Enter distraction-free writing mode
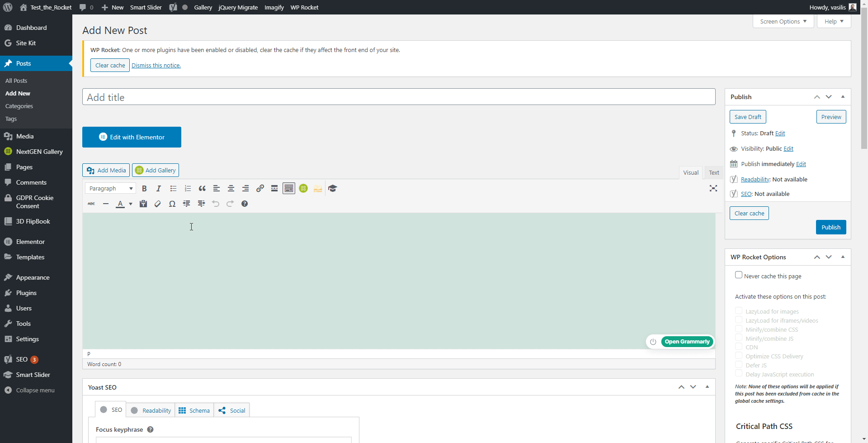Image resolution: width=868 pixels, height=443 pixels. tap(713, 189)
